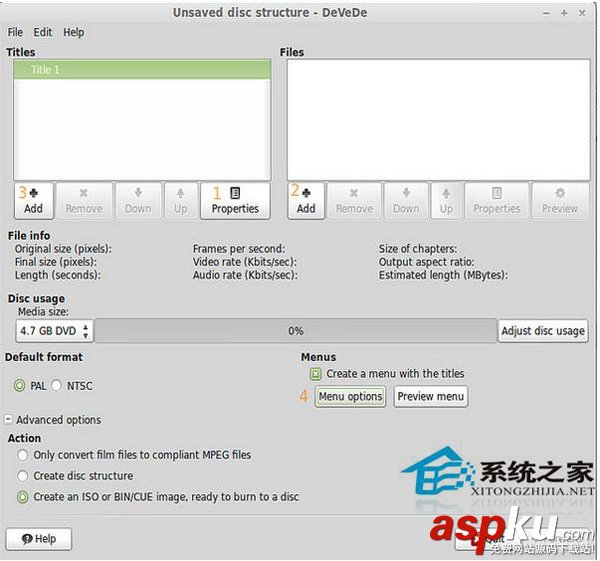Open Help with the bottom Help button
The height and width of the screenshot is (561, 600).
point(39,539)
